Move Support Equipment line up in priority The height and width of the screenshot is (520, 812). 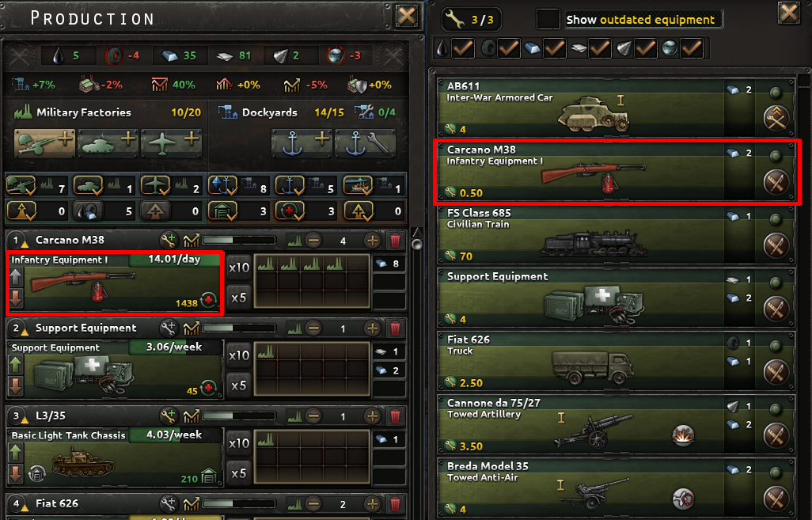(x=16, y=365)
